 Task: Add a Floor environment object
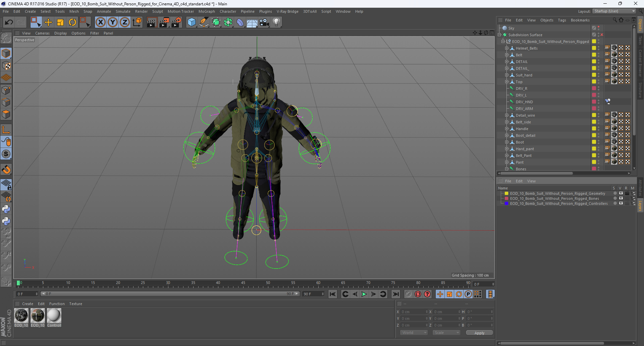pyautogui.click(x=252, y=22)
